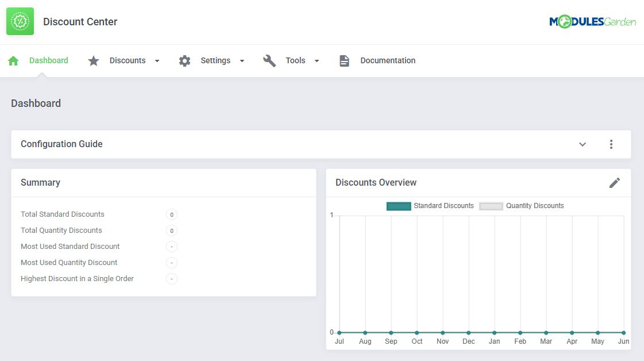Click the Mar data point on chart
The height and width of the screenshot is (361, 644).
pyautogui.click(x=546, y=333)
